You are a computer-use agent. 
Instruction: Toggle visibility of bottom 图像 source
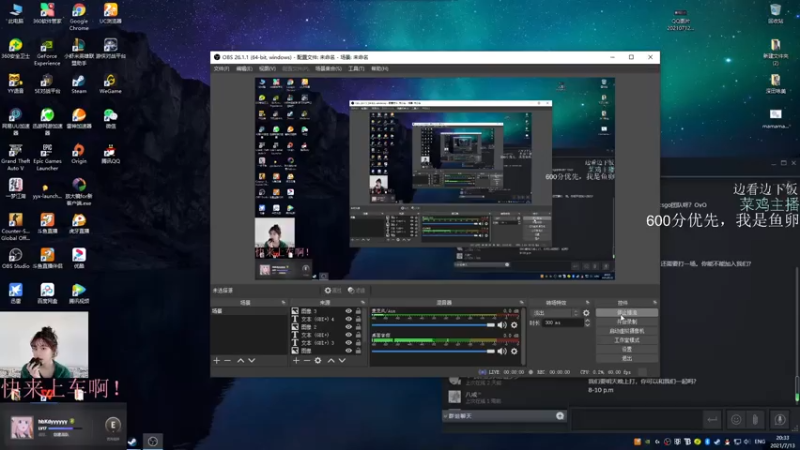[x=348, y=351]
